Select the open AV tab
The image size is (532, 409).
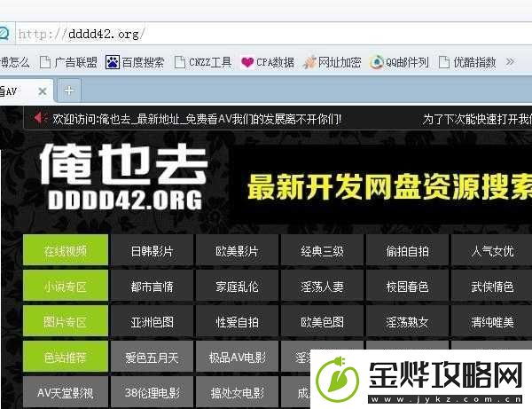(x=27, y=90)
